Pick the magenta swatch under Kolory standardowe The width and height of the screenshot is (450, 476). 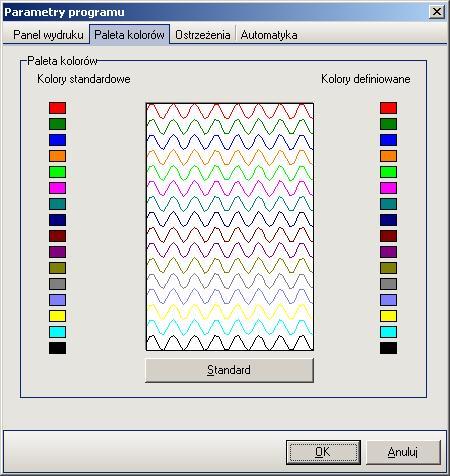click(x=58, y=188)
